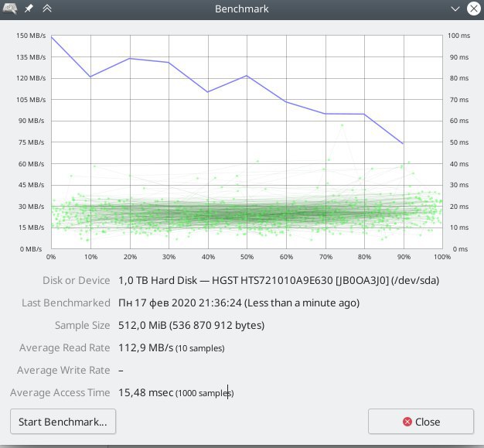Select the disk name text HGST HTS721010A9E630
The image size is (484, 448).
point(272,280)
